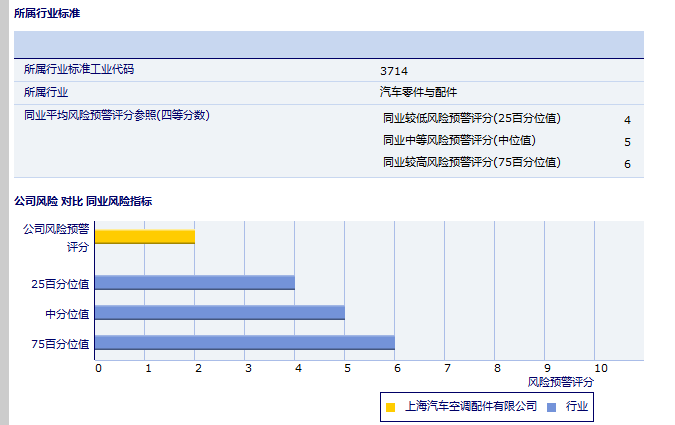Click the 75百分位值 blue chart bar
675x425 pixels.
[x=245, y=343]
